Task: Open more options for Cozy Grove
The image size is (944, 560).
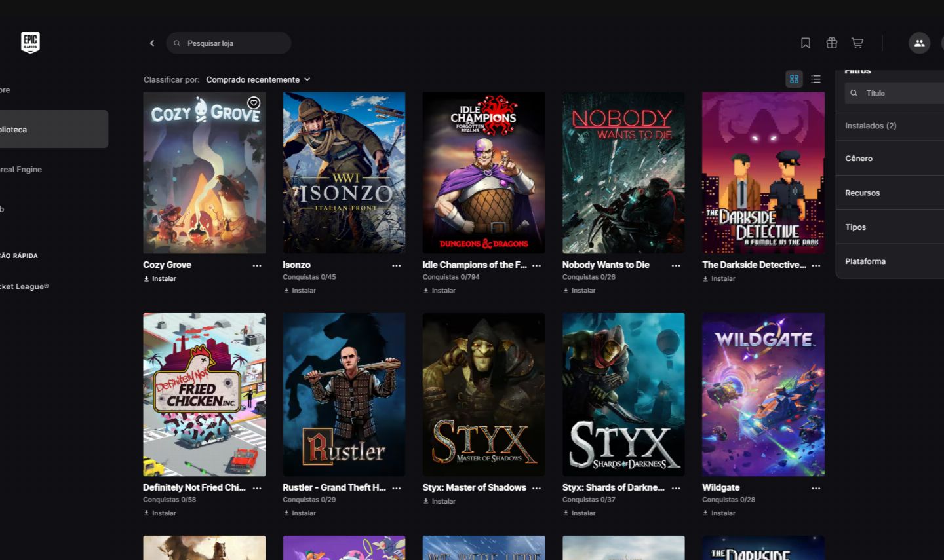Action: (257, 266)
